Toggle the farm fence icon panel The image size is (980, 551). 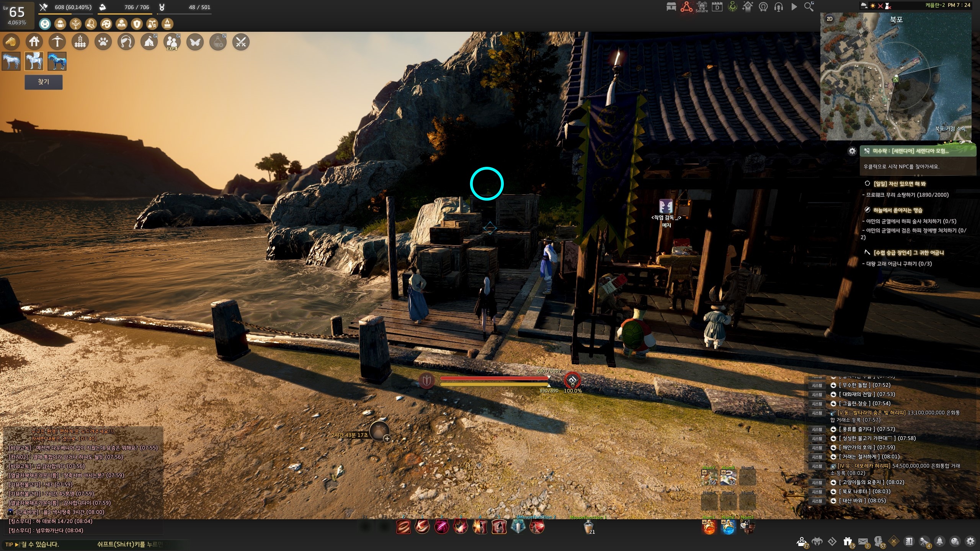coord(80,42)
